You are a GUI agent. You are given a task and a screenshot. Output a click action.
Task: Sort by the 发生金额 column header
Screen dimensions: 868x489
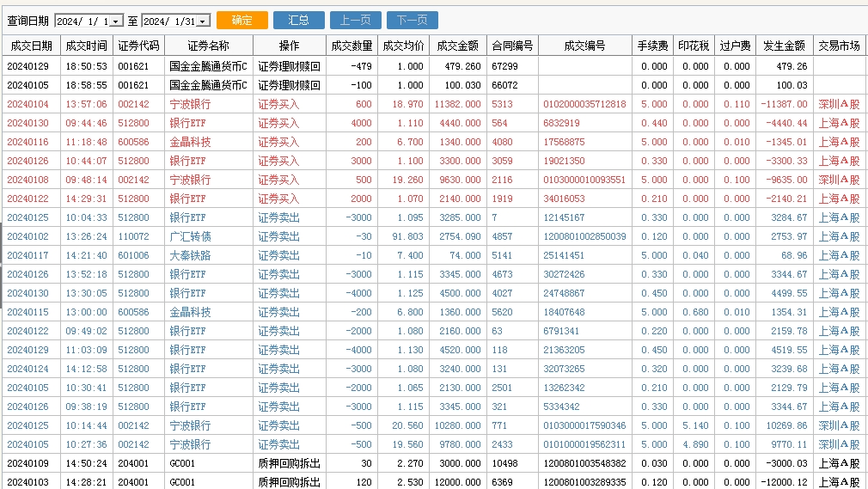(783, 46)
